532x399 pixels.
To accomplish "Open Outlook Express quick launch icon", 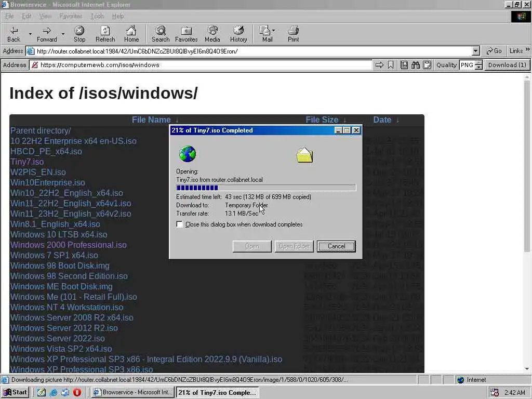I will [x=65, y=392].
